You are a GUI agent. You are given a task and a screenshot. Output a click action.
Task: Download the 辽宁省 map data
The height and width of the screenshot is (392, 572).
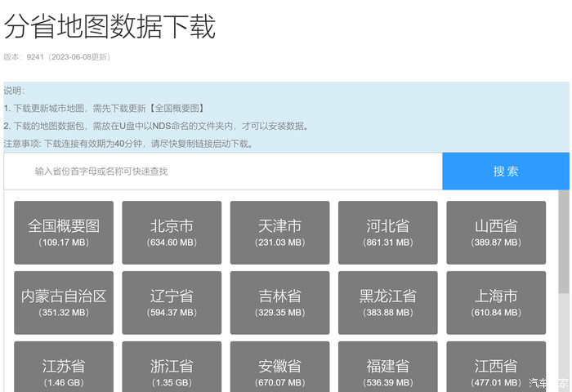click(x=172, y=303)
